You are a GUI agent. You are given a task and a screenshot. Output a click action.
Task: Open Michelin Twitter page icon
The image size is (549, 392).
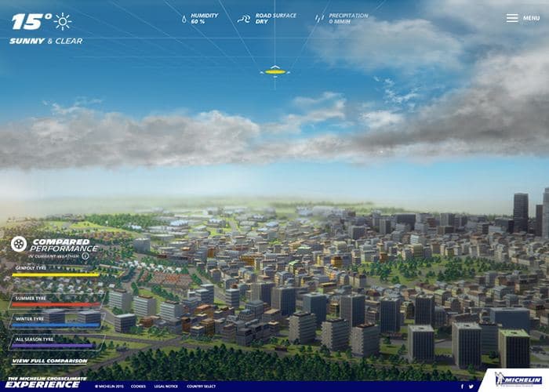pos(471,387)
